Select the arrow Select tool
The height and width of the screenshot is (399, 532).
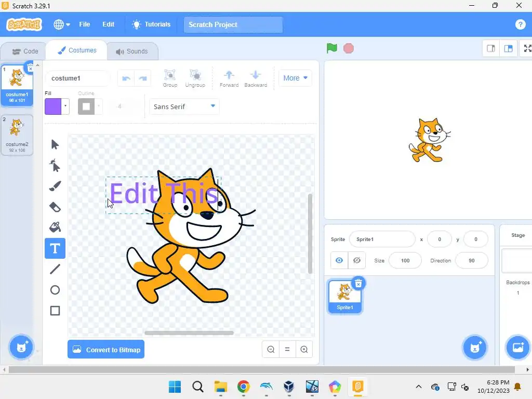point(55,144)
